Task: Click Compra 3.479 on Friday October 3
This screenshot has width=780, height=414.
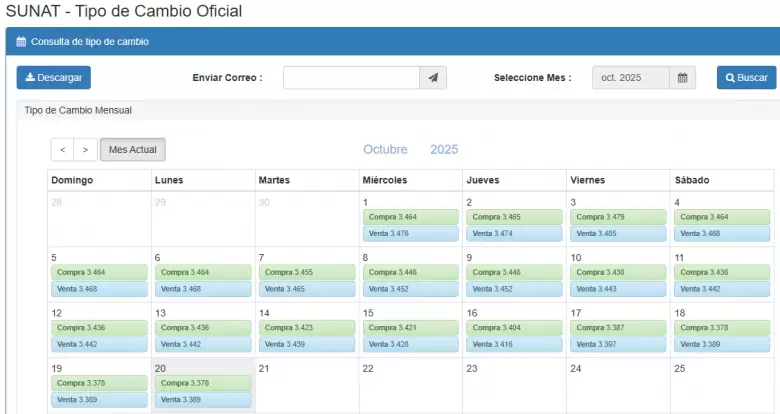Action: (618, 217)
